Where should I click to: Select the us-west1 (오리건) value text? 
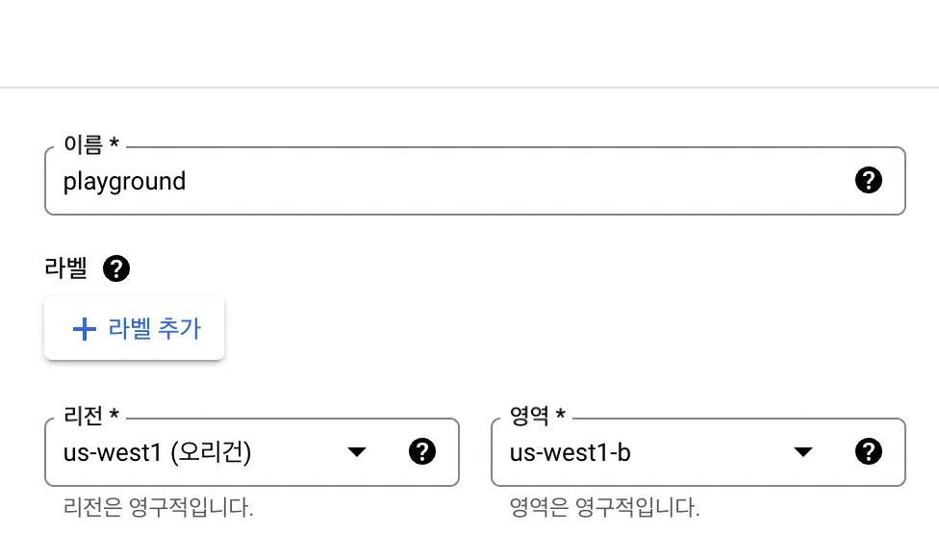coord(157,452)
